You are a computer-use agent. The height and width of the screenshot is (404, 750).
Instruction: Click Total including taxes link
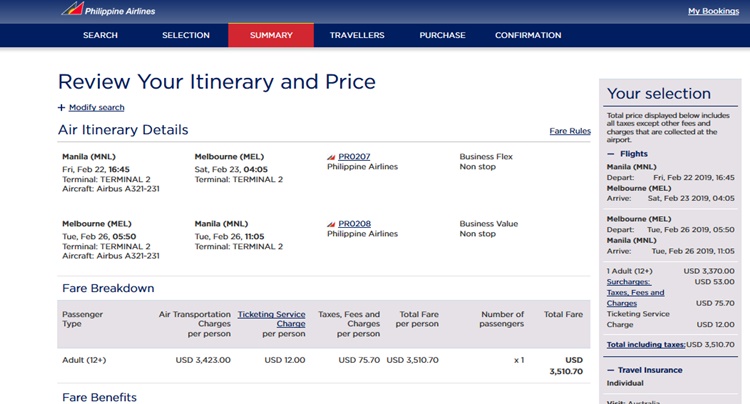point(646,345)
